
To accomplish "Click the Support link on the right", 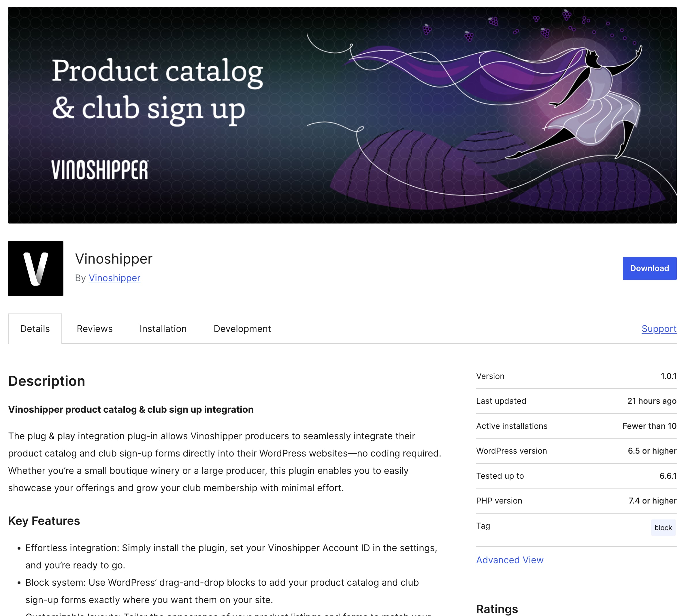I will tap(659, 328).
